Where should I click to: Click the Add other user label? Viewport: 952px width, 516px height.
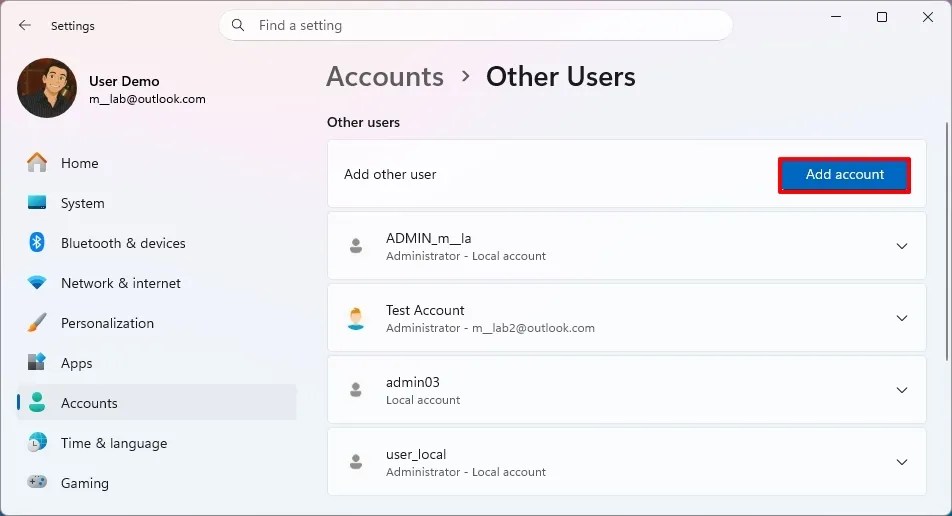pos(390,174)
